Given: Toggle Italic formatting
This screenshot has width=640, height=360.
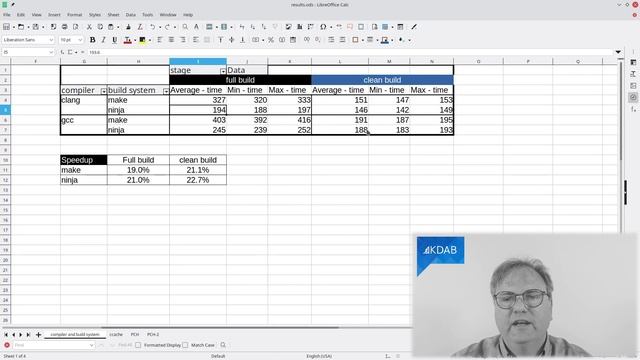Looking at the screenshot, I should click(104, 40).
